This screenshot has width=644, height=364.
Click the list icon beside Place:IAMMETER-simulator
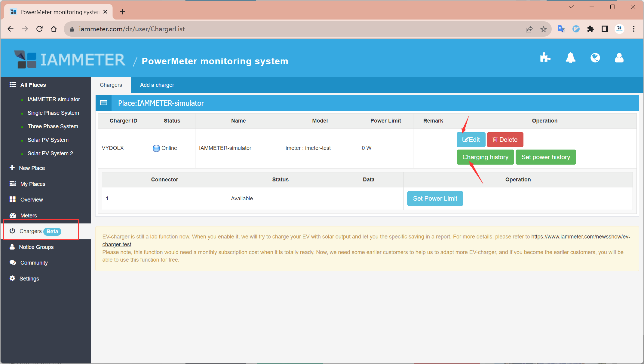[x=104, y=103]
